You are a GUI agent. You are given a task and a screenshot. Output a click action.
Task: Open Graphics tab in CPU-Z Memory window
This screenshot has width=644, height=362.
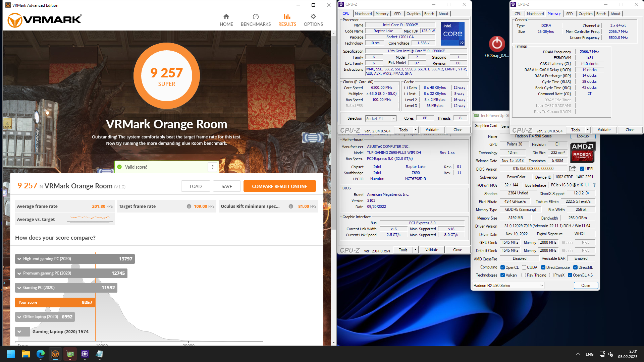[585, 14]
